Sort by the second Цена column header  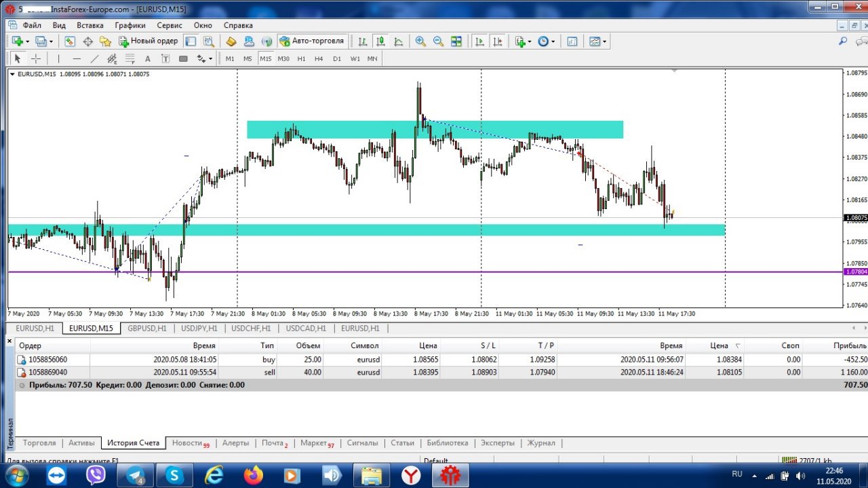point(719,345)
